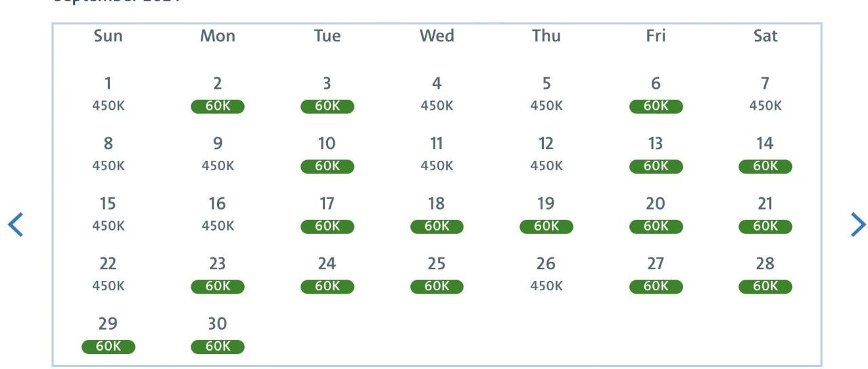The image size is (868, 369).
Task: Select September 21 date
Action: [765, 214]
